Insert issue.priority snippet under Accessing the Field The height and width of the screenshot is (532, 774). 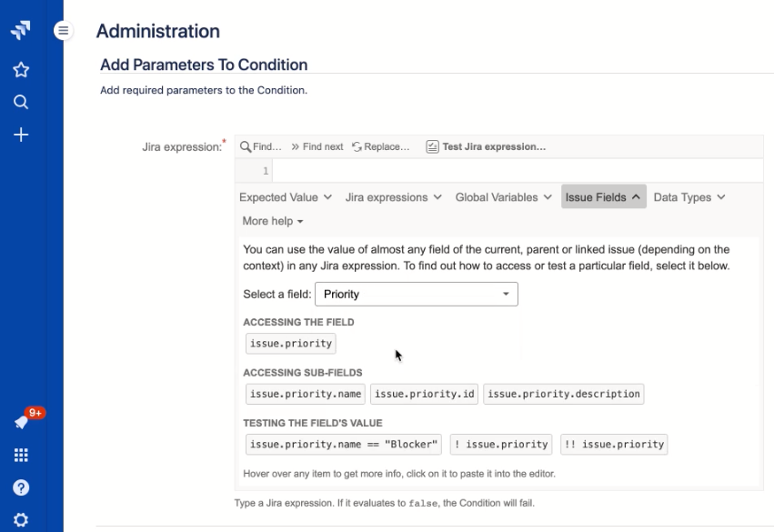(291, 344)
